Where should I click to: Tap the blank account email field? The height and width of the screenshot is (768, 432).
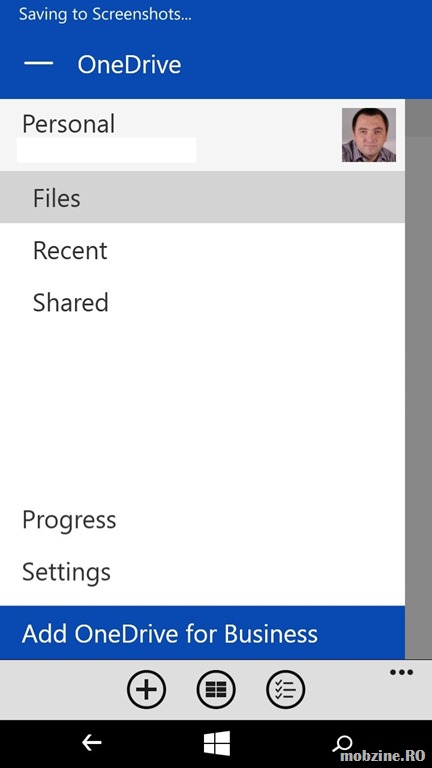coord(106,150)
